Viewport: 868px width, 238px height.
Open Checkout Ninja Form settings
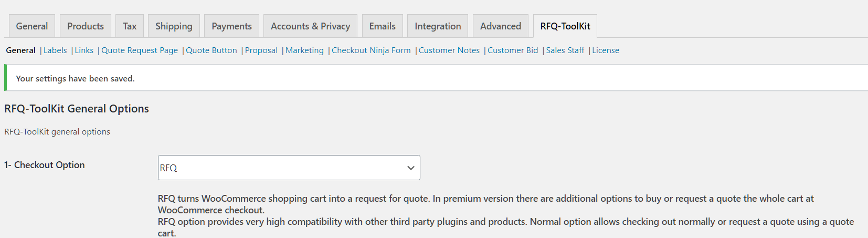pos(371,50)
